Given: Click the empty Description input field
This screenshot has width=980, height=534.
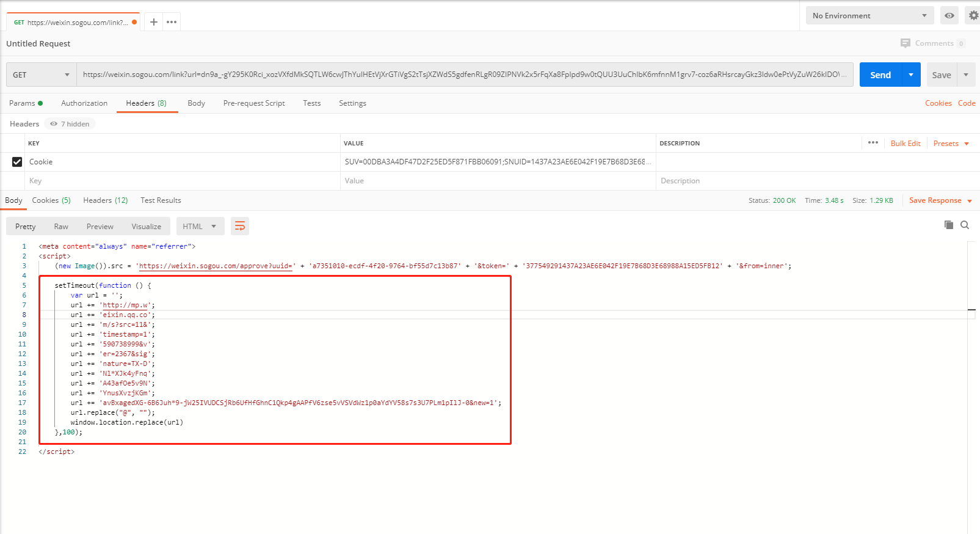Looking at the screenshot, I should (817, 181).
